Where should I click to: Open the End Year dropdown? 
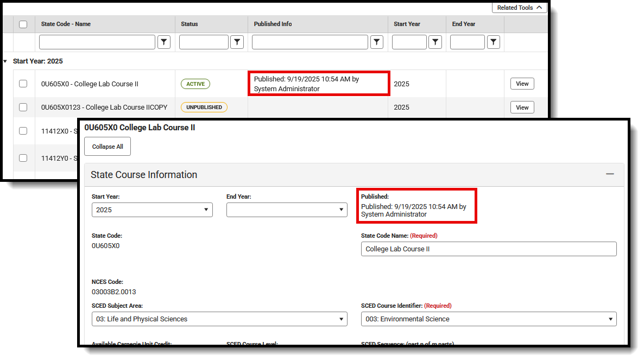[x=287, y=210]
